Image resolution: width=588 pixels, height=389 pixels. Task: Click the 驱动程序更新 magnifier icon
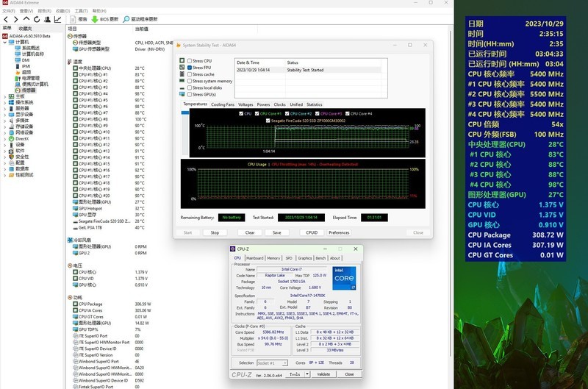pyautogui.click(x=126, y=19)
